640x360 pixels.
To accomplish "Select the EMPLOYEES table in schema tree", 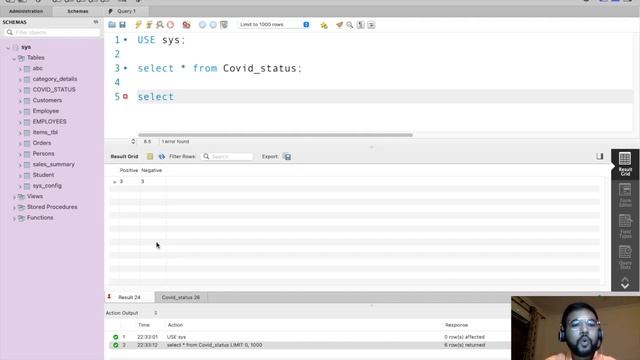I will pyautogui.click(x=49, y=122).
